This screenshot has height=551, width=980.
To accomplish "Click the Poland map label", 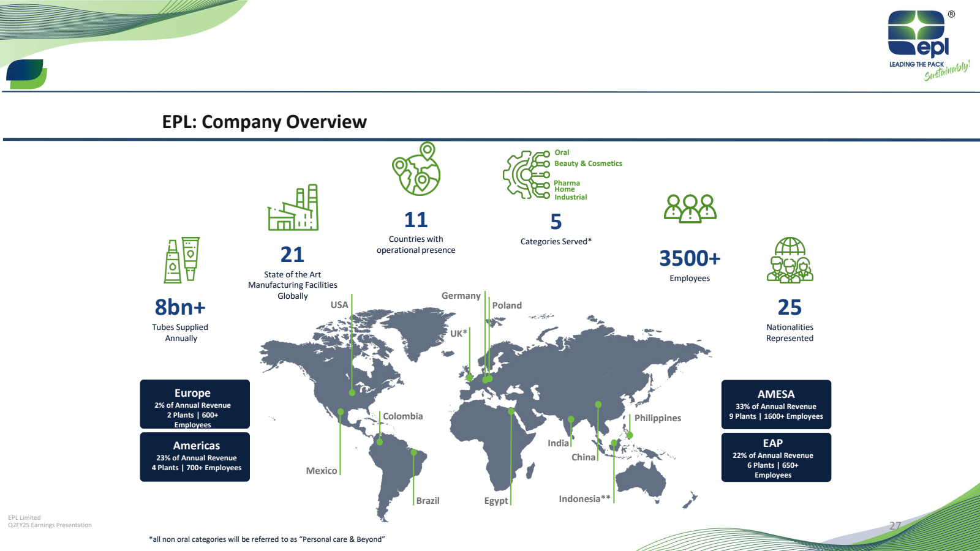I will [507, 305].
